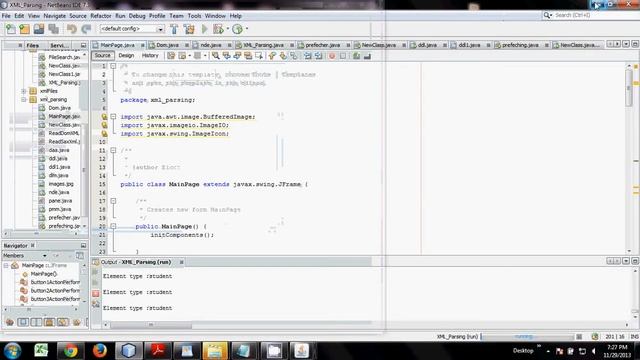Screen dimensions: 640x360
Task: Open the Refactor menu
Action: (x=101, y=16)
